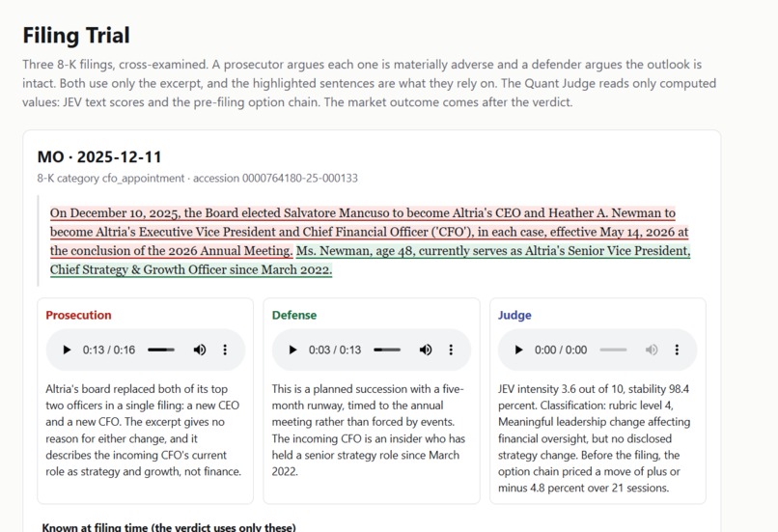Mute the Defense audio player

pos(426,350)
